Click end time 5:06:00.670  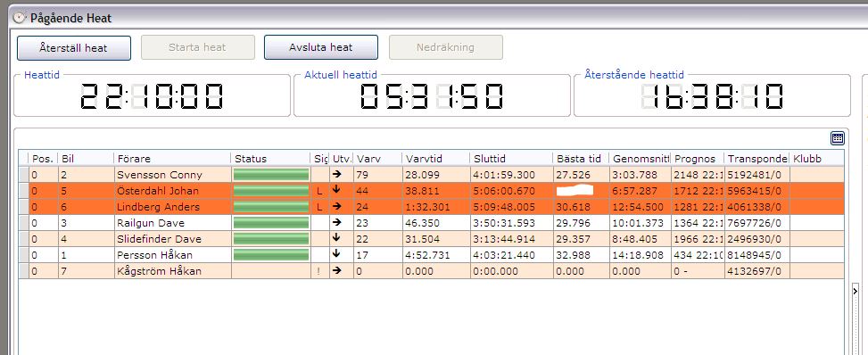tap(505, 191)
